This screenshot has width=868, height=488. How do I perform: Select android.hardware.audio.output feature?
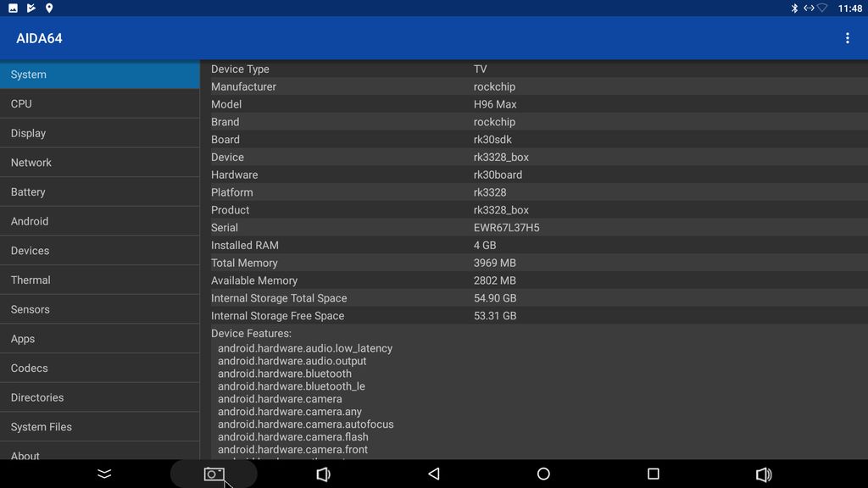(292, 361)
